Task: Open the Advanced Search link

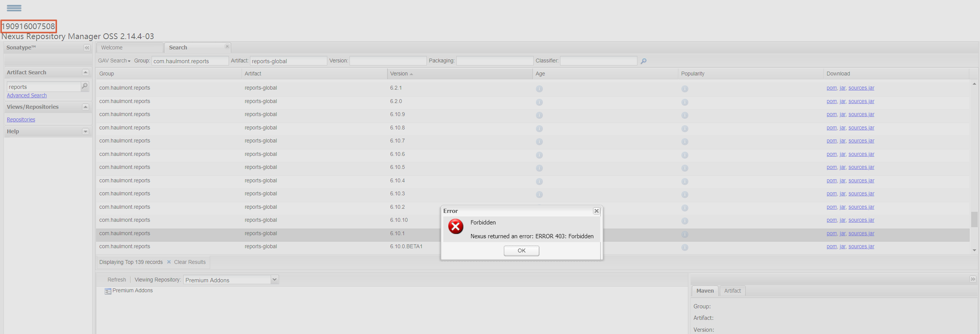Action: tap(27, 95)
